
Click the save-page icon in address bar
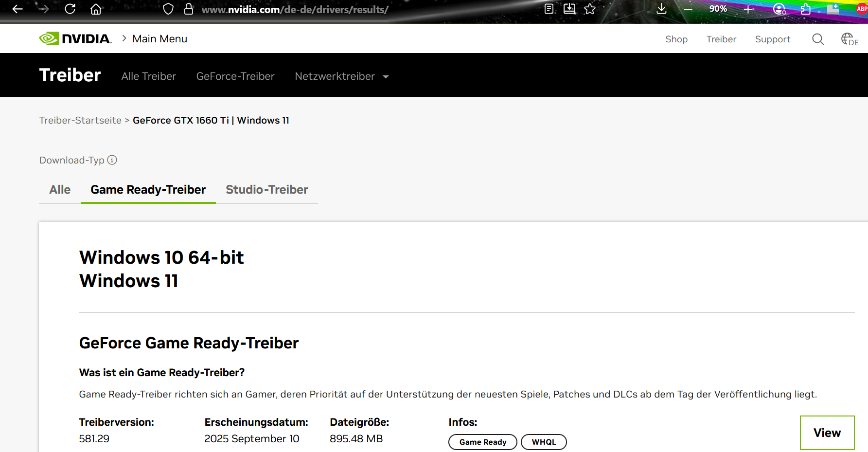click(x=569, y=9)
